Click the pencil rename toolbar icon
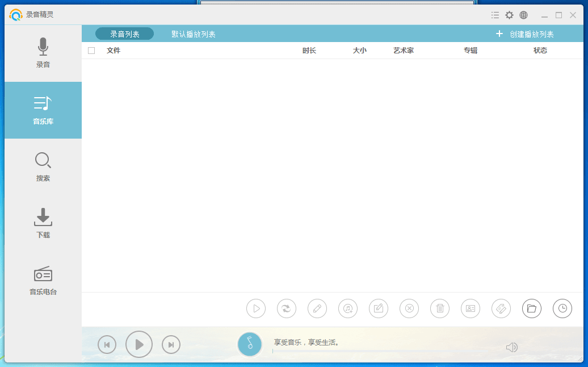The width and height of the screenshot is (588, 367). (x=317, y=308)
